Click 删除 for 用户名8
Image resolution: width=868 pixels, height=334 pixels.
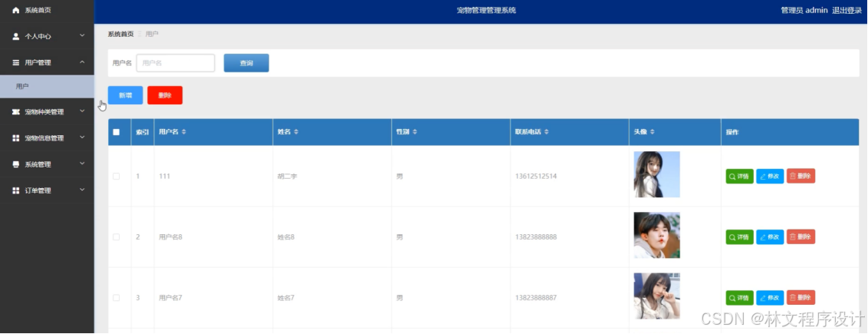tap(801, 237)
